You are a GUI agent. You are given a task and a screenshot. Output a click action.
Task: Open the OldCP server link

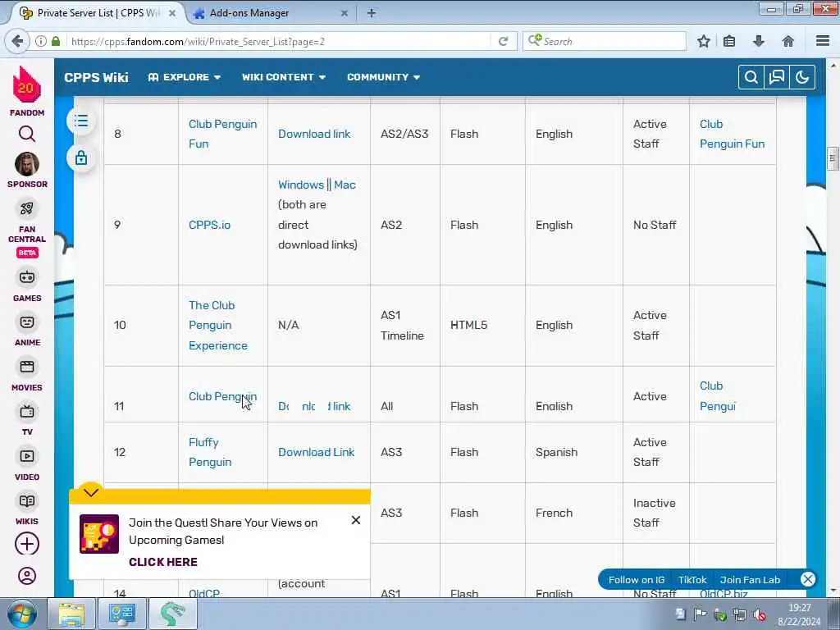(204, 593)
